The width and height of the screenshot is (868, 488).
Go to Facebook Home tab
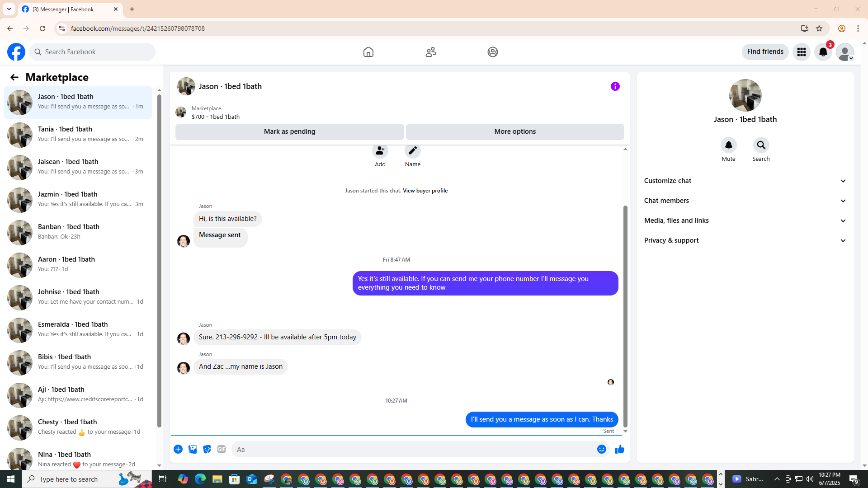coord(368,52)
